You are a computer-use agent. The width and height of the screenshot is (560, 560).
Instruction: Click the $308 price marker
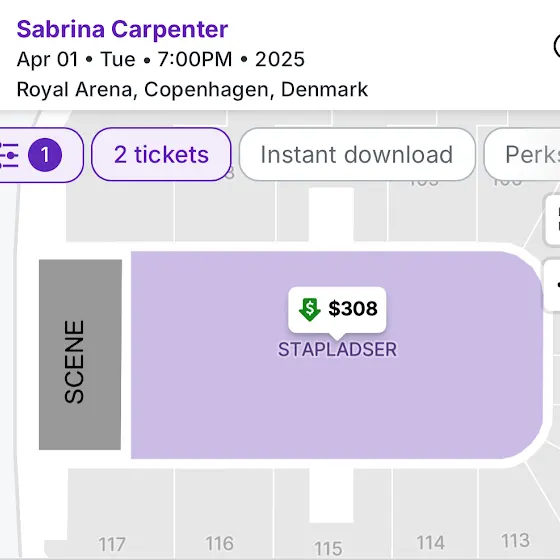click(x=337, y=310)
